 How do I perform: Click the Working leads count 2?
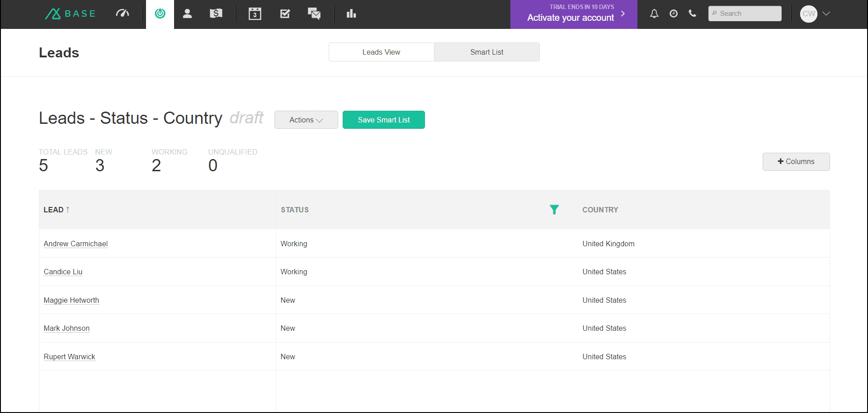click(156, 165)
